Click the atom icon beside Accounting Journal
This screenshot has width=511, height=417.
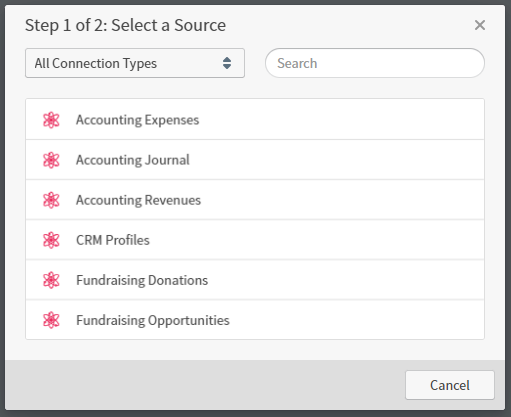click(51, 160)
